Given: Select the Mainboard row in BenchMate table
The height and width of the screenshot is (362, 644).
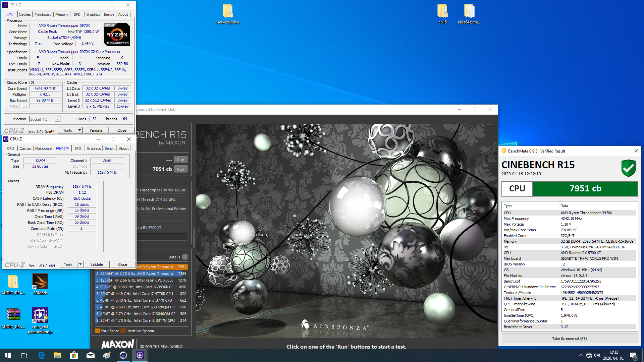Looking at the screenshot, I should click(569, 258).
